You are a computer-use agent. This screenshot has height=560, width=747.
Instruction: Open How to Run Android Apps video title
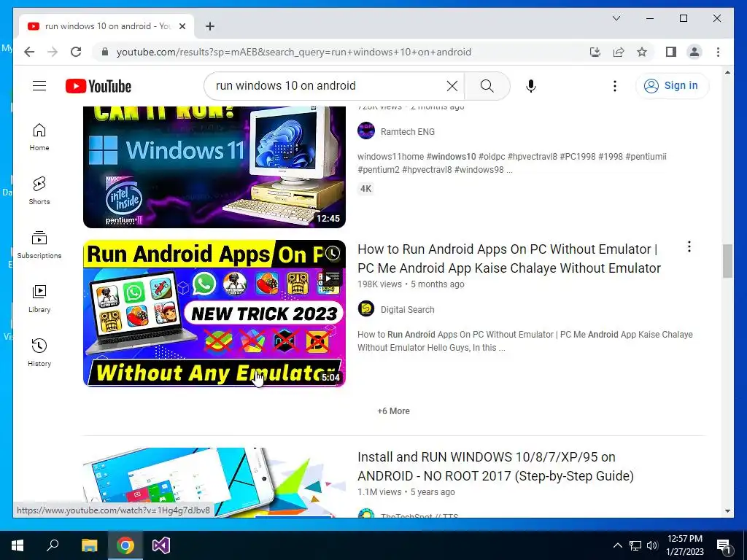[508, 259]
